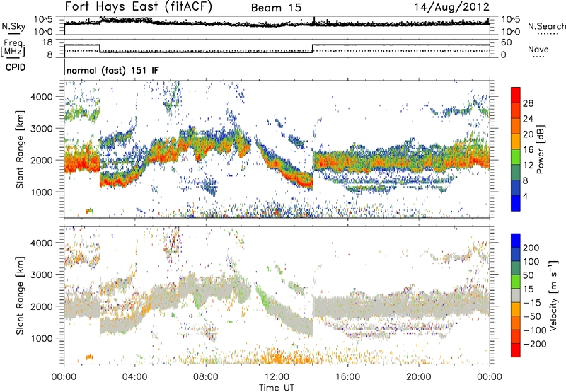This screenshot has width=566, height=392.
Task: Click the 'Velocity [m s^-1]' colorbar title
Action: [x=553, y=295]
